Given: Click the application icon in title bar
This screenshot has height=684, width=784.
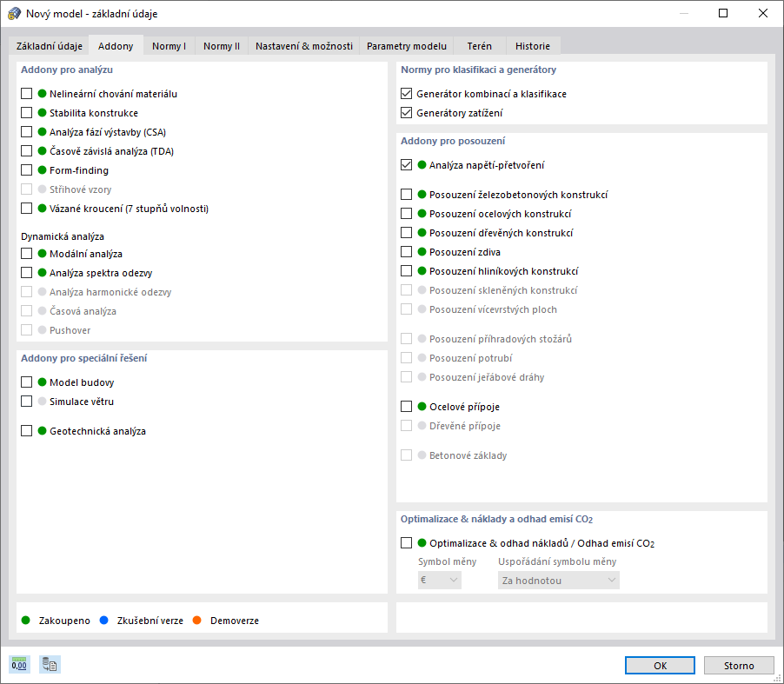Looking at the screenshot, I should [x=13, y=13].
